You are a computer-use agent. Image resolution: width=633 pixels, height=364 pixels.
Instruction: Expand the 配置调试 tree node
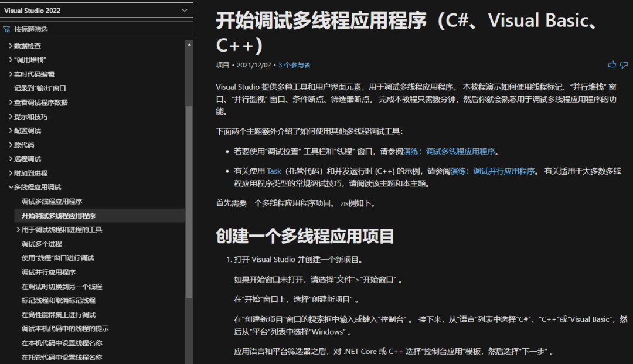coord(11,131)
